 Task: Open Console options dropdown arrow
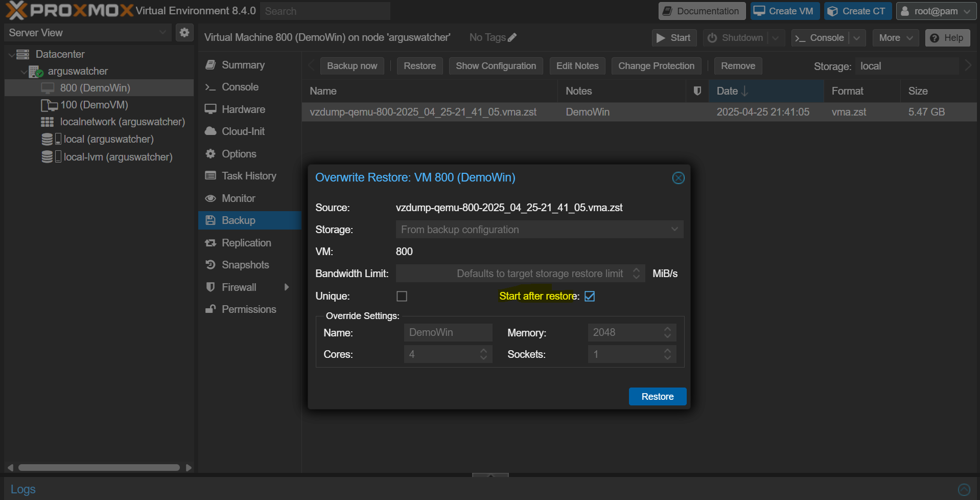point(857,38)
